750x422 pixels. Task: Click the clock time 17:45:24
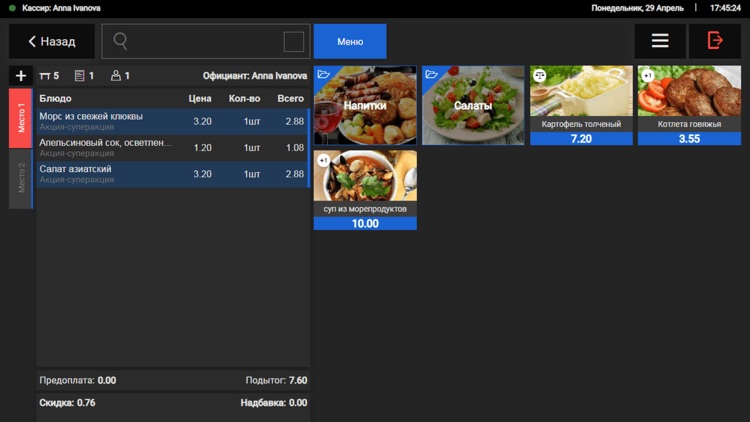725,8
